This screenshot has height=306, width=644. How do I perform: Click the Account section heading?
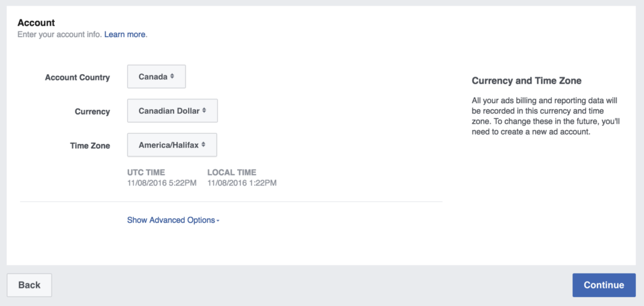(36, 23)
